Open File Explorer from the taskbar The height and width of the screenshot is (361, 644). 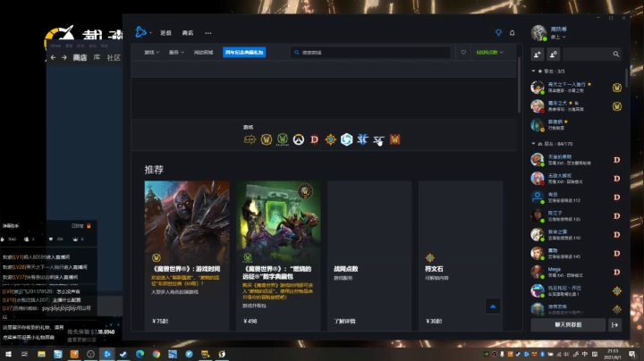(x=41, y=354)
